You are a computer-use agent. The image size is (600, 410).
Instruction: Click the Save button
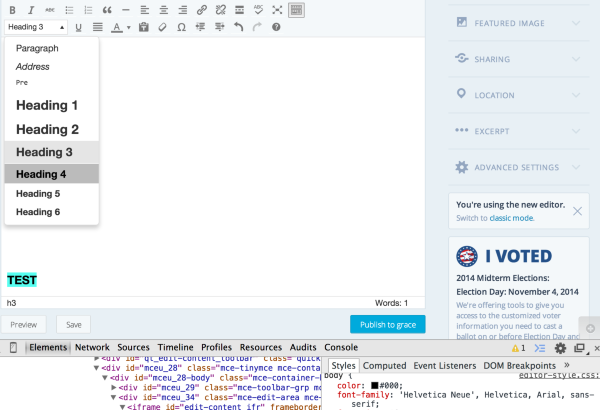(73, 325)
